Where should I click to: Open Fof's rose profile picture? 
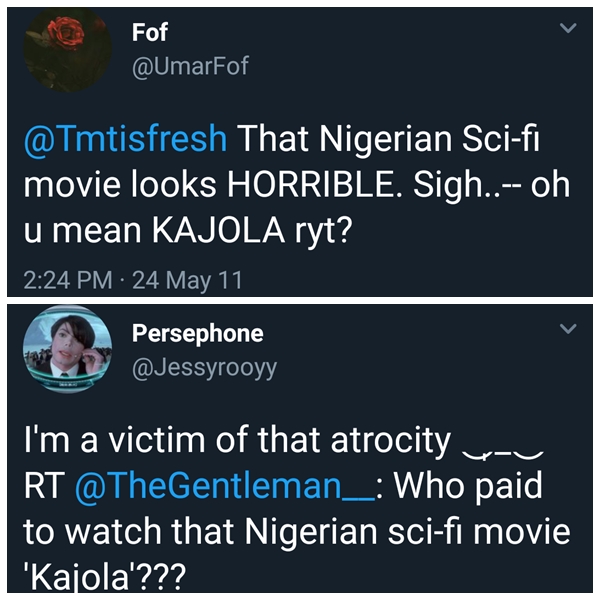coord(67,48)
